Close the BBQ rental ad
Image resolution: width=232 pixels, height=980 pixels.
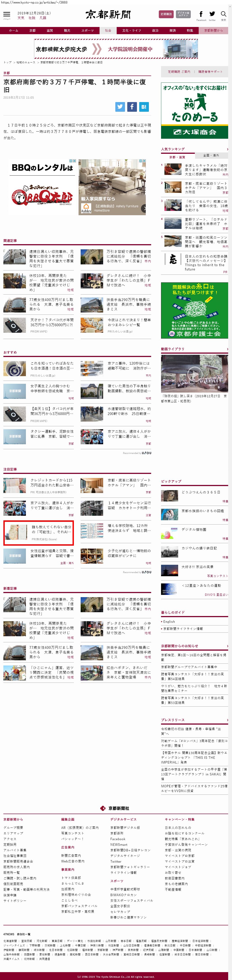click(74, 161)
